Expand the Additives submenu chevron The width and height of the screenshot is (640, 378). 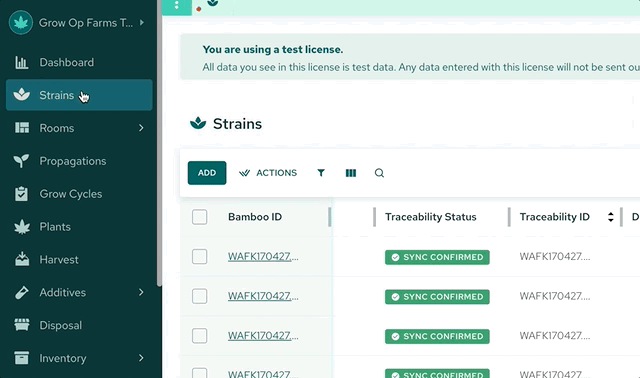141,293
